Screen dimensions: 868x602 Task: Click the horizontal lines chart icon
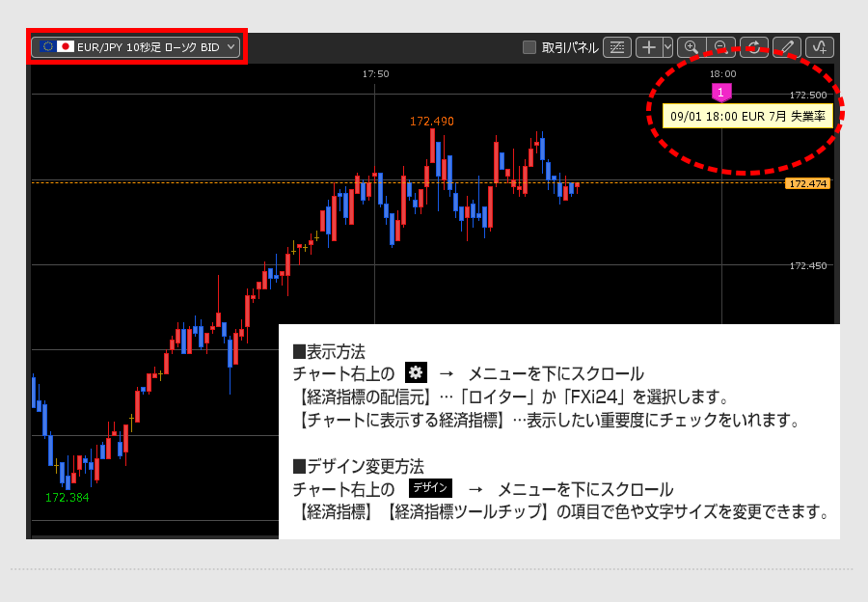pos(617,47)
